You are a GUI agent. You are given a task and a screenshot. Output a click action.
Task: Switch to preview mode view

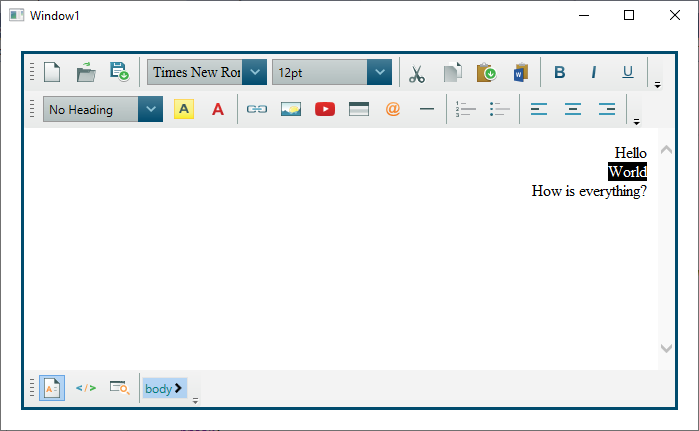pos(119,388)
